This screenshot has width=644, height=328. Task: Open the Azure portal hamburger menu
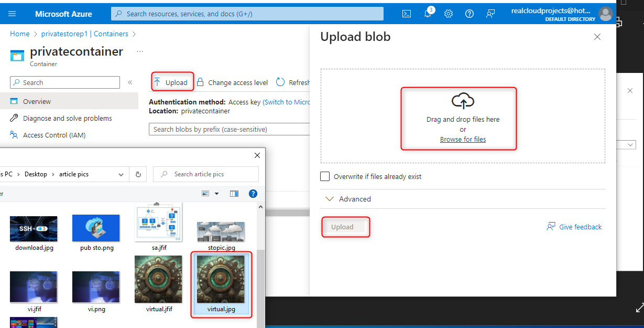13,14
